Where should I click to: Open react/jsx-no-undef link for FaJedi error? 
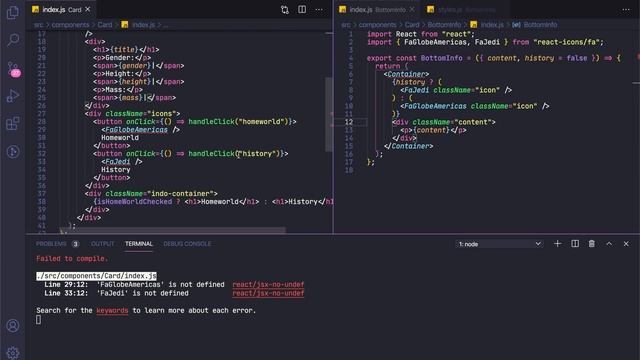268,293
